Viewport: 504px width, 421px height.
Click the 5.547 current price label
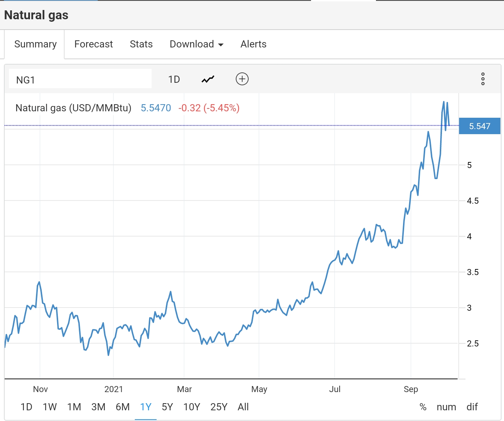(x=480, y=126)
